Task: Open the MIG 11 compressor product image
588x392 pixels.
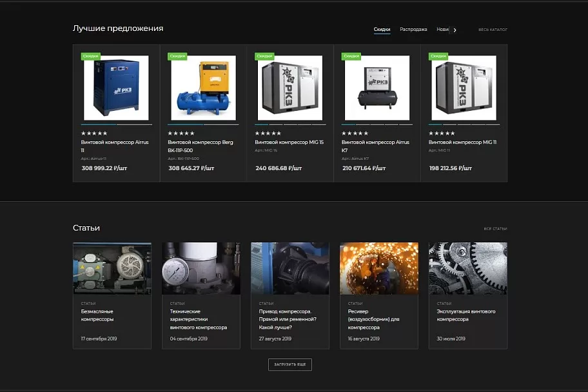Action: [x=464, y=88]
